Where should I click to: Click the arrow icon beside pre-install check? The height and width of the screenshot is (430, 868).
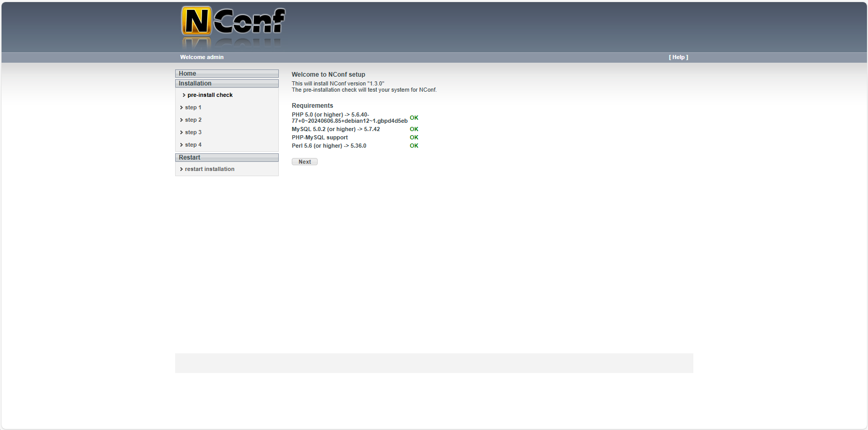[x=184, y=95]
